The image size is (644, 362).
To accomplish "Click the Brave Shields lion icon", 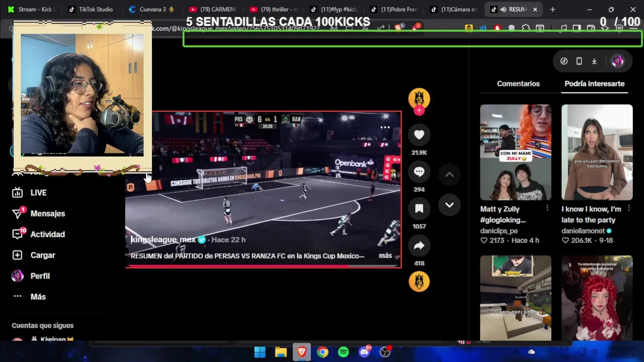I will click(x=398, y=28).
